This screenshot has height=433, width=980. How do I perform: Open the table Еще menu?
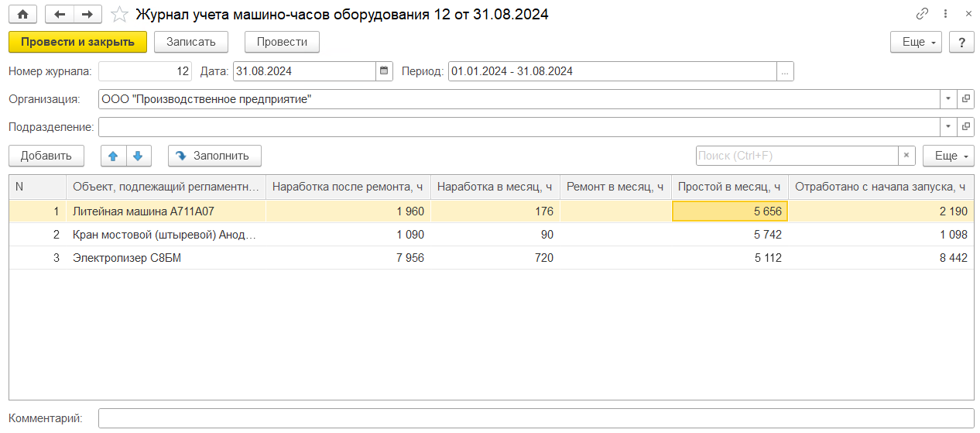click(x=947, y=156)
